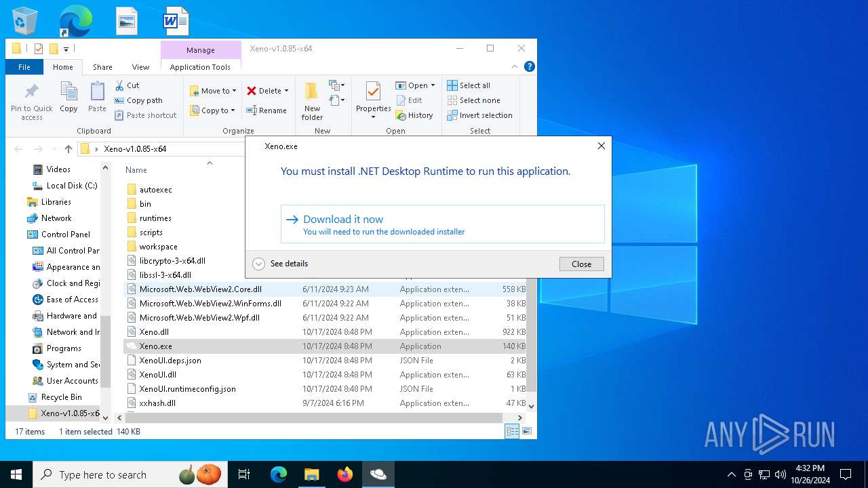Switch to the View ribbon tab
Viewport: 868px width, 488px height.
[140, 67]
